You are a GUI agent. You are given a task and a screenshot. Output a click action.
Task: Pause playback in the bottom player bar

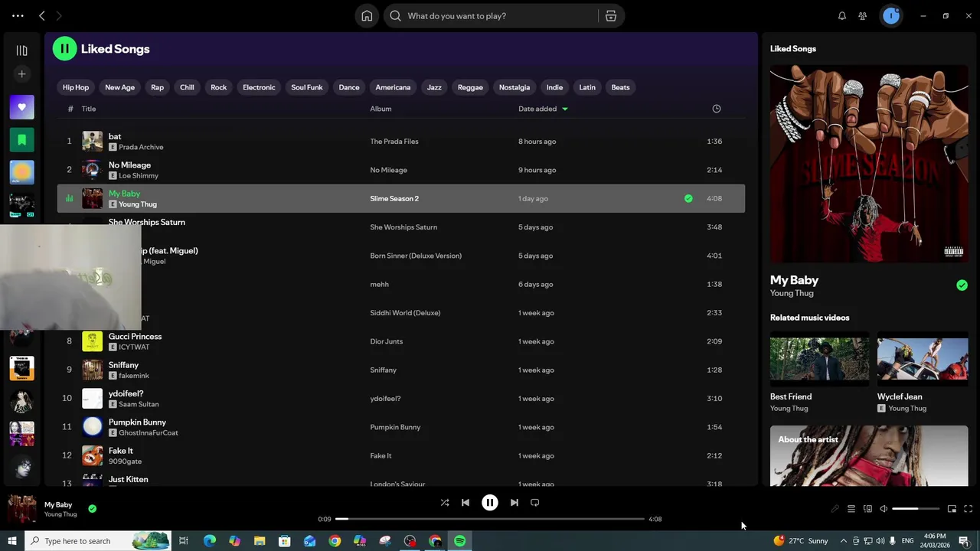[490, 503]
